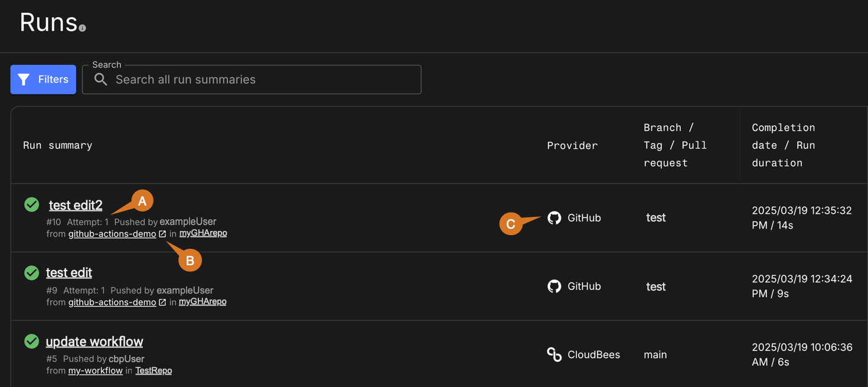Open the update workflow run
The width and height of the screenshot is (868, 387).
point(94,342)
